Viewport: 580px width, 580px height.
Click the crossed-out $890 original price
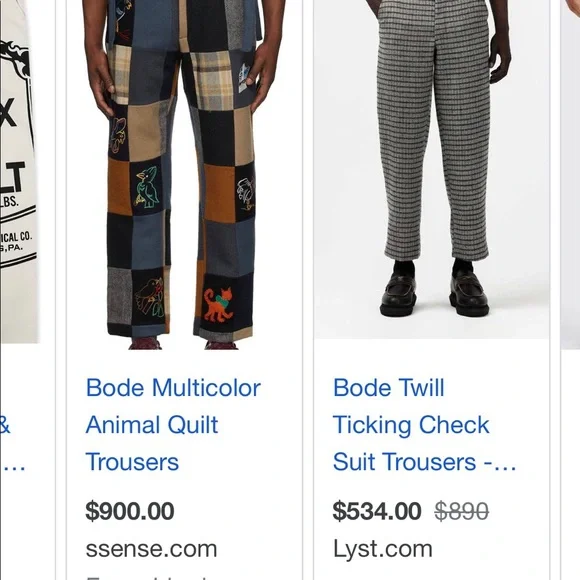tap(462, 511)
